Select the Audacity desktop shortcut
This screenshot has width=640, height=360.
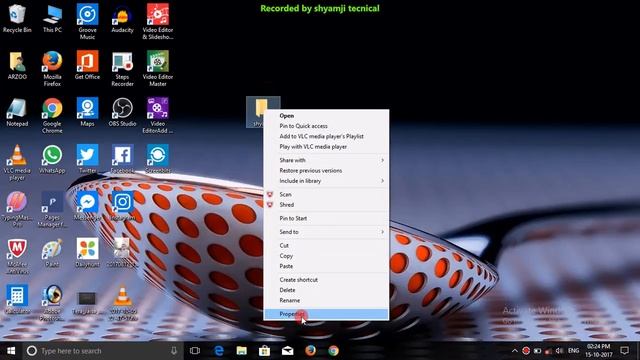coord(122,19)
